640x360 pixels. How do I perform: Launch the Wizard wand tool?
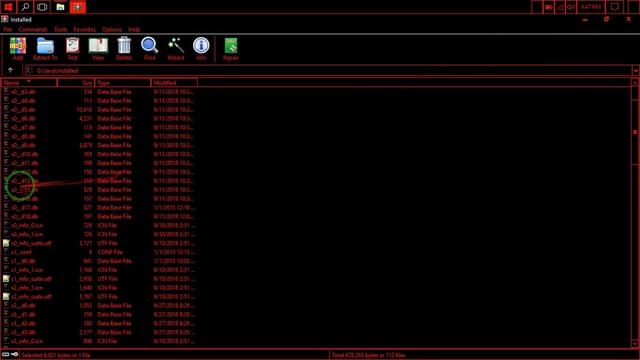[x=176, y=46]
